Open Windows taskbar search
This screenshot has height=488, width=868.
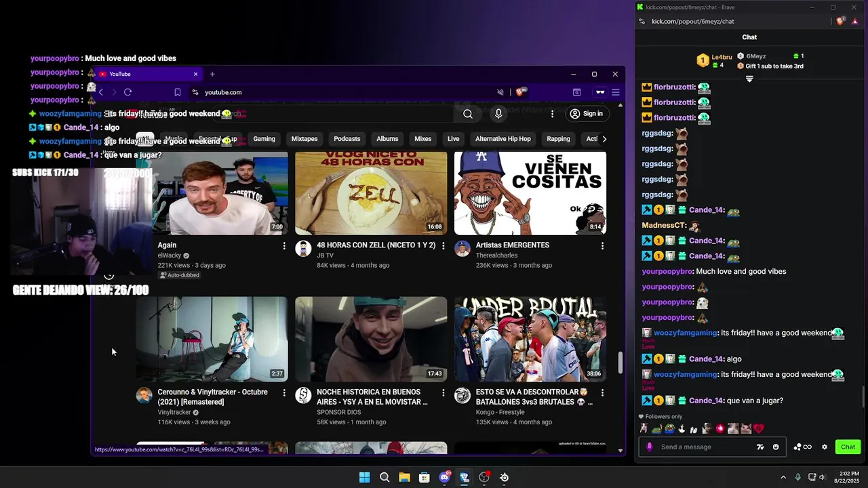(x=384, y=477)
